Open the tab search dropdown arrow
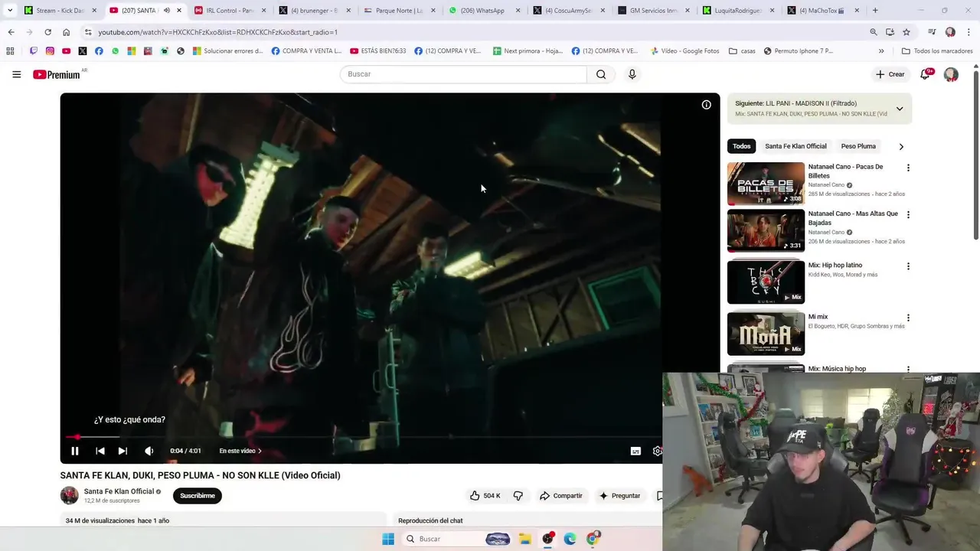Screen dimensions: 980x551 point(9,11)
